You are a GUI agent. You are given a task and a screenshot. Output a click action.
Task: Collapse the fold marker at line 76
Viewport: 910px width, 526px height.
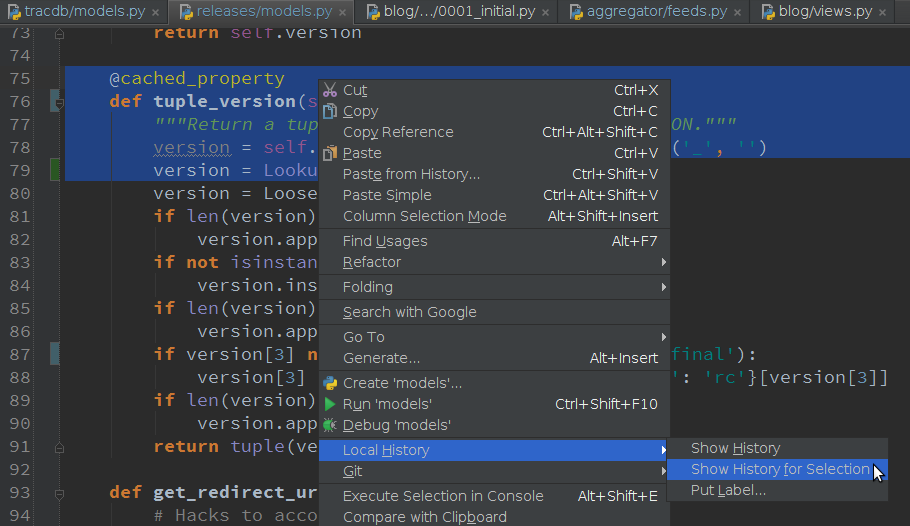click(59, 103)
